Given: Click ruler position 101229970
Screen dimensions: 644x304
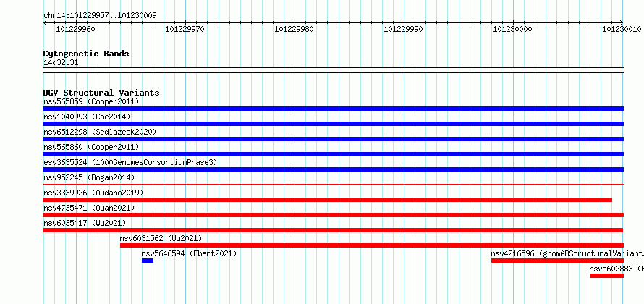Looking at the screenshot, I should coord(185,29).
